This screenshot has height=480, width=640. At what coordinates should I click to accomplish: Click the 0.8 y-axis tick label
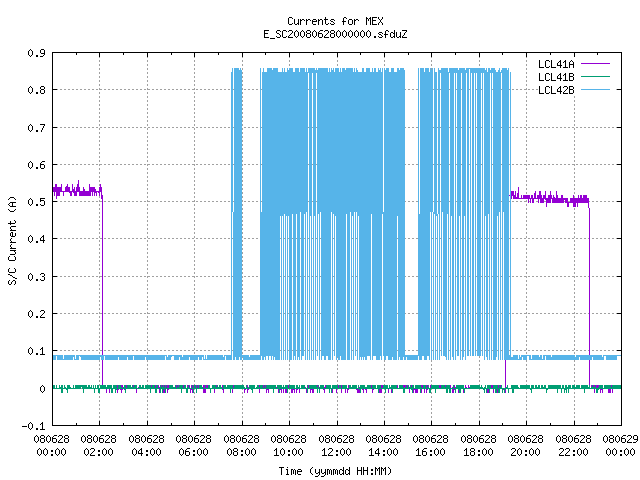[x=36, y=90]
